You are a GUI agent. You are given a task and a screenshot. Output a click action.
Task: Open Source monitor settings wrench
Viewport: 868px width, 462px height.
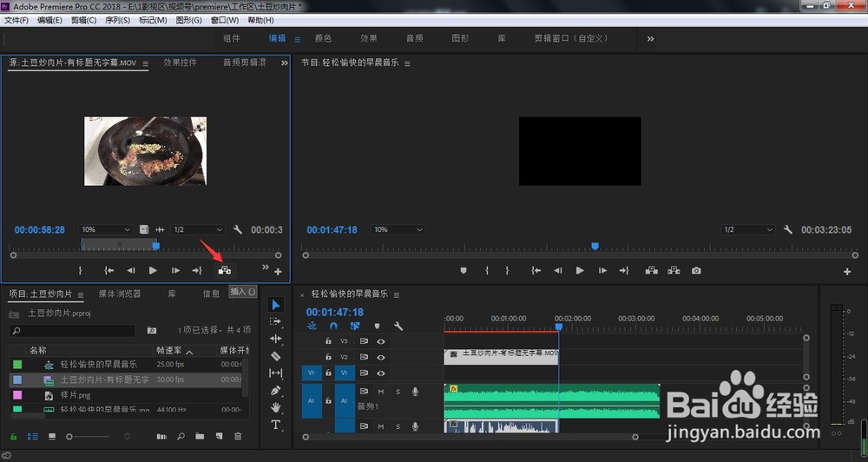click(x=238, y=229)
